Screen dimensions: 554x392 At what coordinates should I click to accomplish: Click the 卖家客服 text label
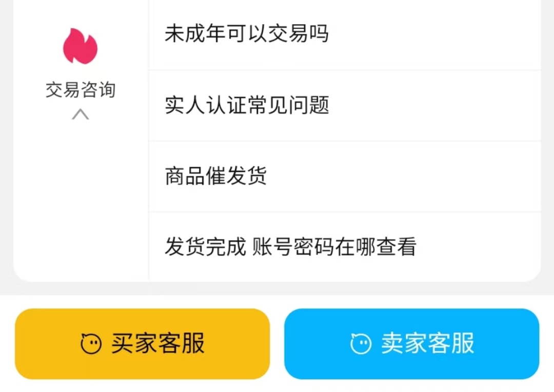(x=427, y=343)
